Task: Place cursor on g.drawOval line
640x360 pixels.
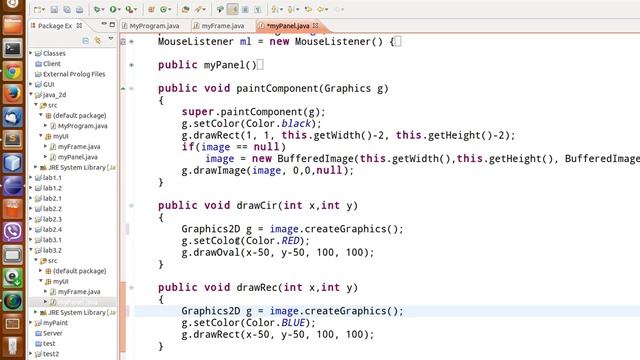Action: point(278,253)
